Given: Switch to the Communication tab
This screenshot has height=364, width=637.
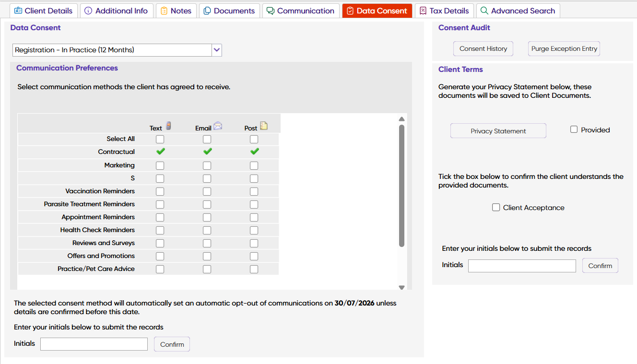Looking at the screenshot, I should pyautogui.click(x=300, y=11).
